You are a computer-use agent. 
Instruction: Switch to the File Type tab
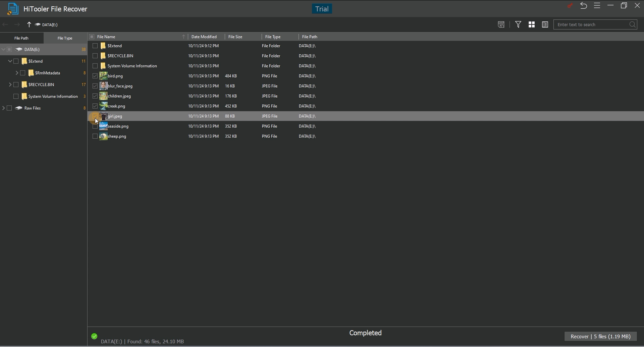point(65,38)
